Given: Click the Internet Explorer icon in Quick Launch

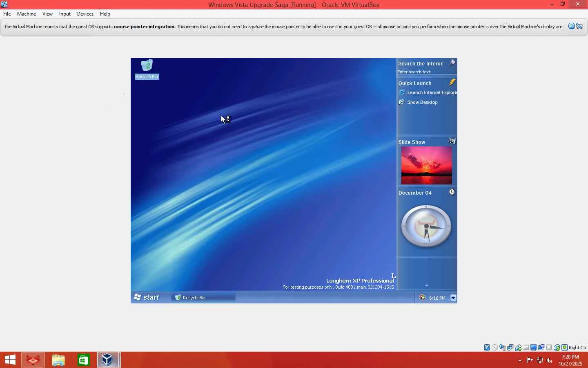Looking at the screenshot, I should pyautogui.click(x=402, y=92).
